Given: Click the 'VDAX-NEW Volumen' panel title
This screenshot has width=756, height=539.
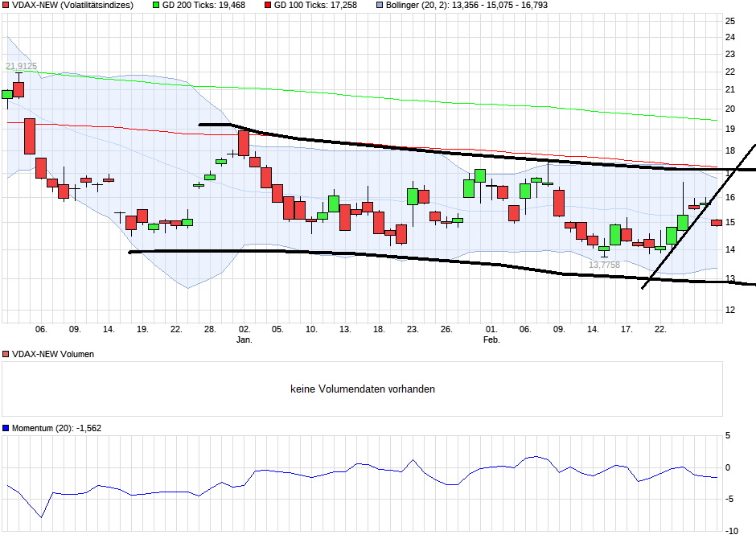Looking at the screenshot, I should click(x=53, y=354).
